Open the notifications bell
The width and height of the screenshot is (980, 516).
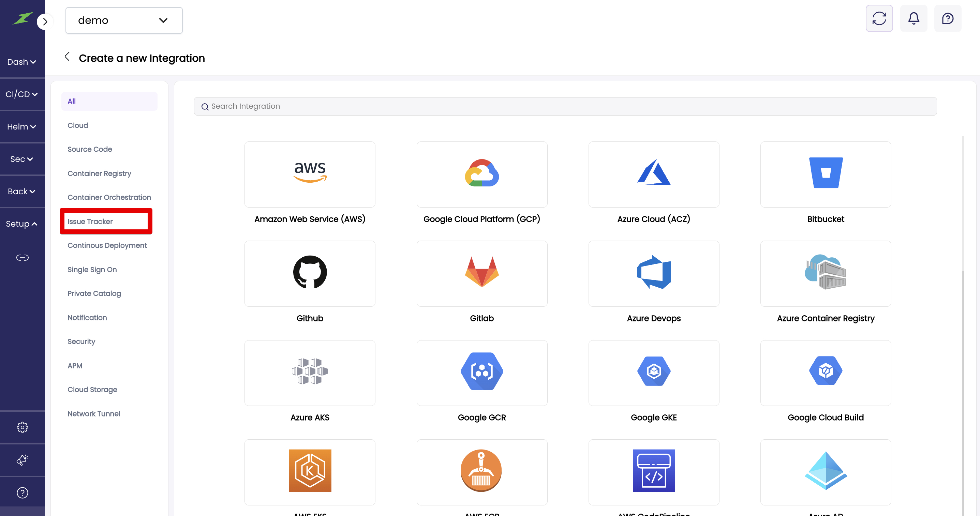pyautogui.click(x=914, y=18)
